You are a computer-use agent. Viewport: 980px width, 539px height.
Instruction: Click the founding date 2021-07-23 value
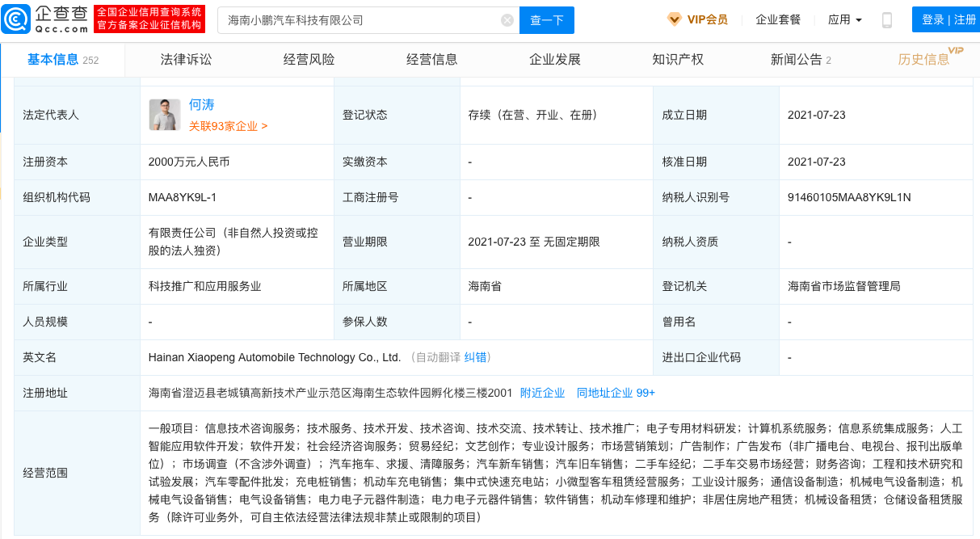817,115
